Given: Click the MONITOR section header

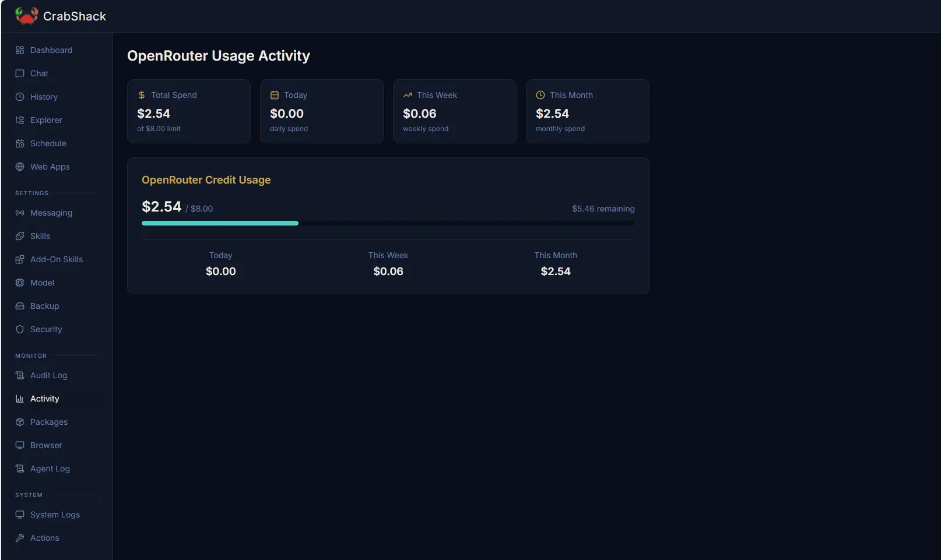Looking at the screenshot, I should click(x=31, y=355).
